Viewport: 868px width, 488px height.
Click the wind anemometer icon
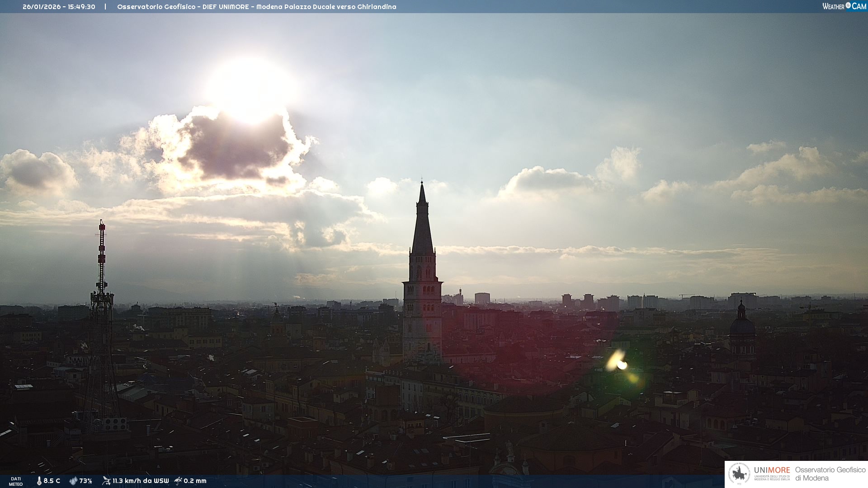coord(106,481)
